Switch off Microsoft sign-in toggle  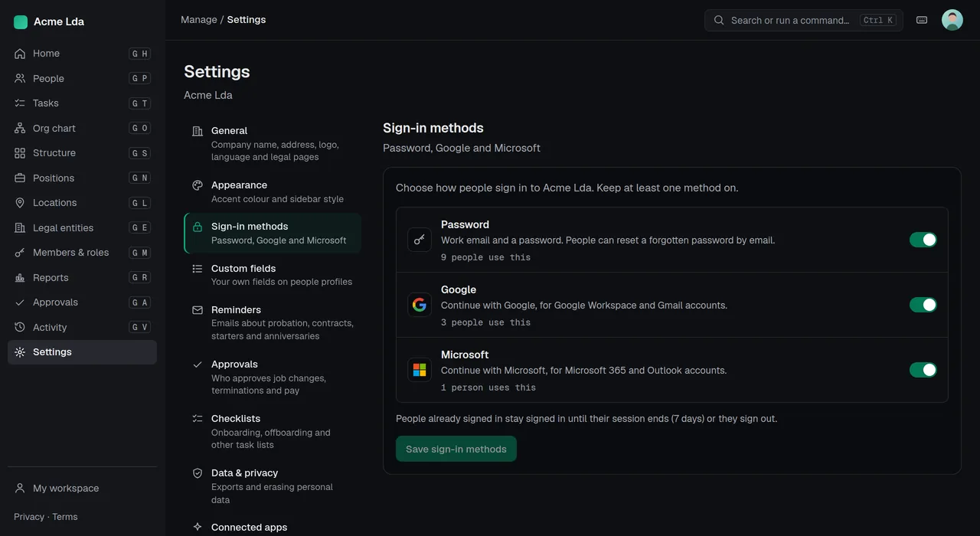click(x=923, y=370)
